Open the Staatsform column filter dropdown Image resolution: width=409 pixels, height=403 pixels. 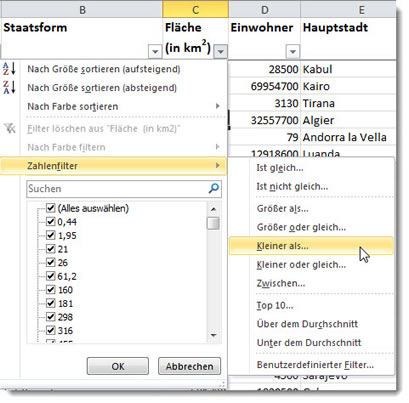(155, 52)
